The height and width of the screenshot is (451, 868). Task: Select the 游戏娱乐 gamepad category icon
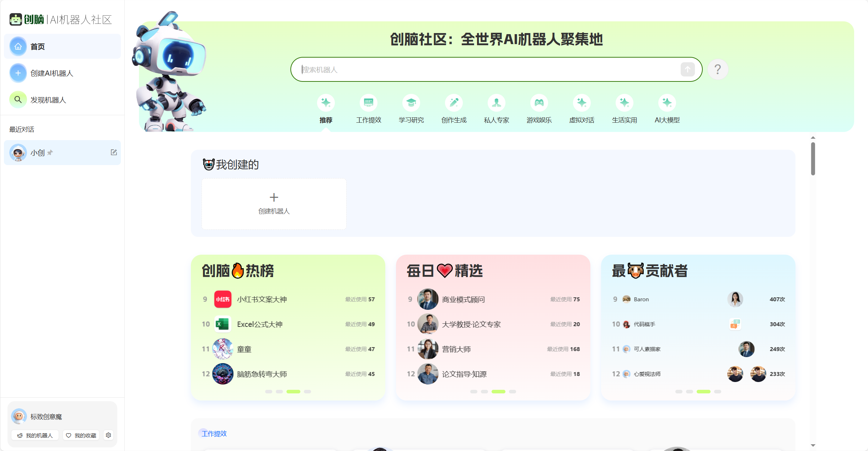pos(539,103)
